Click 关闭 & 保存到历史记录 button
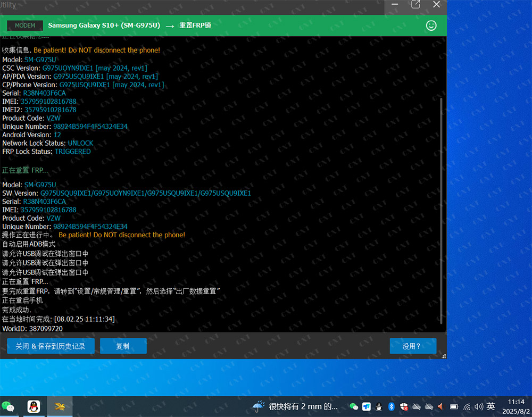Viewport: 532px width, 417px height. tap(51, 346)
